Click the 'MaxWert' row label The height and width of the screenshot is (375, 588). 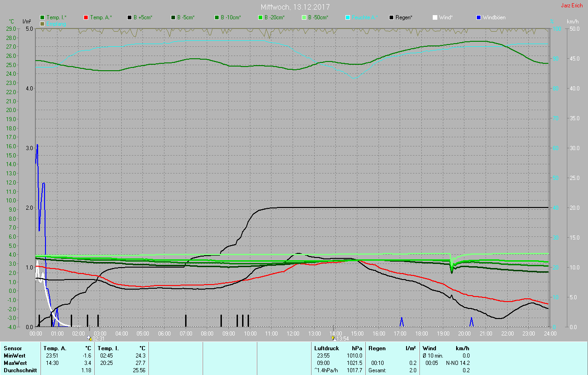(15, 363)
